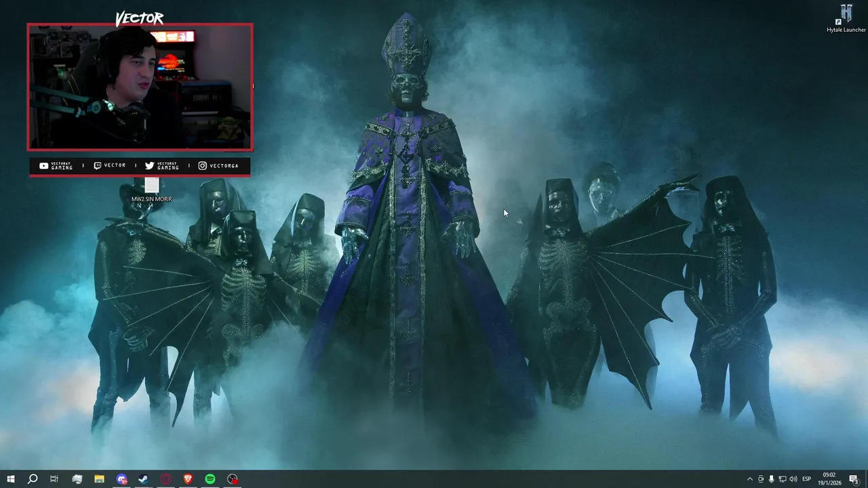Switch to Discord in taskbar
The image size is (868, 488).
click(x=121, y=479)
